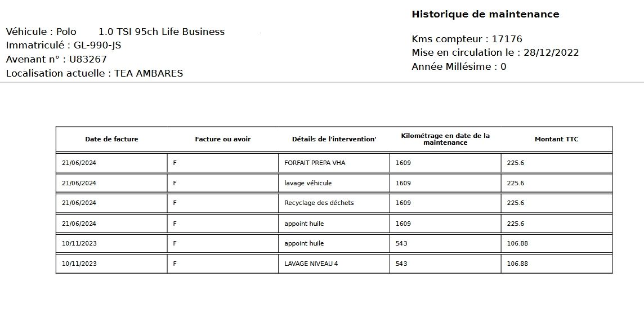The image size is (644, 312).
Task: Select the vehicle model line "Polo 1.0 TSI"
Action: 115,32
